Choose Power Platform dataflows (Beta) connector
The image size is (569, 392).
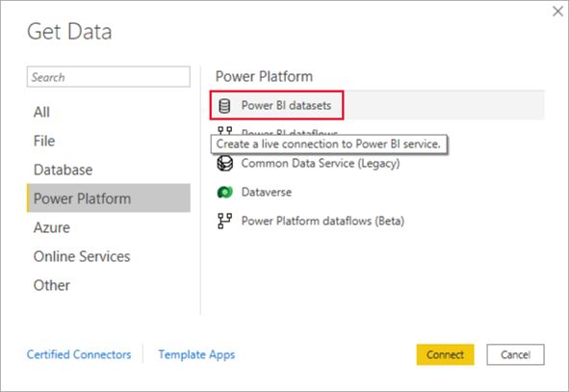[x=323, y=222]
